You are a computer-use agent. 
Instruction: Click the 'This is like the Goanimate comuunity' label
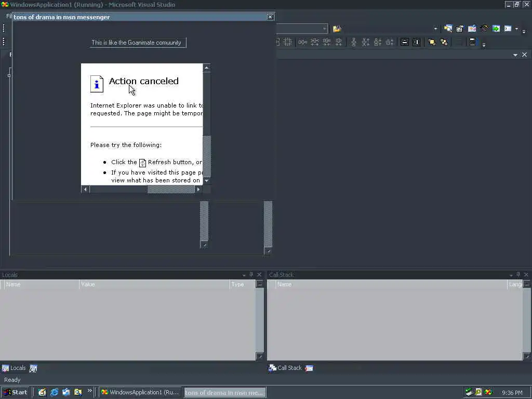click(x=138, y=43)
